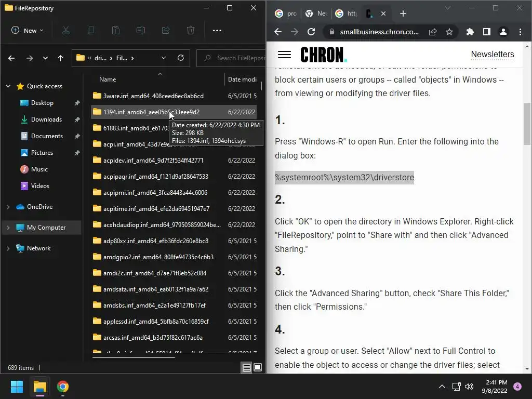
Task: Click the CHRON logo link
Action: point(324,55)
